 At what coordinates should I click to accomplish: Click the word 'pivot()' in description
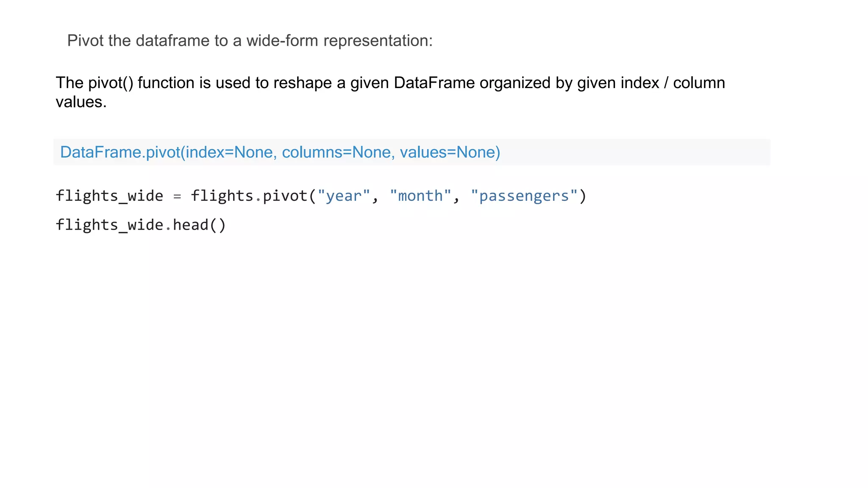click(x=111, y=83)
